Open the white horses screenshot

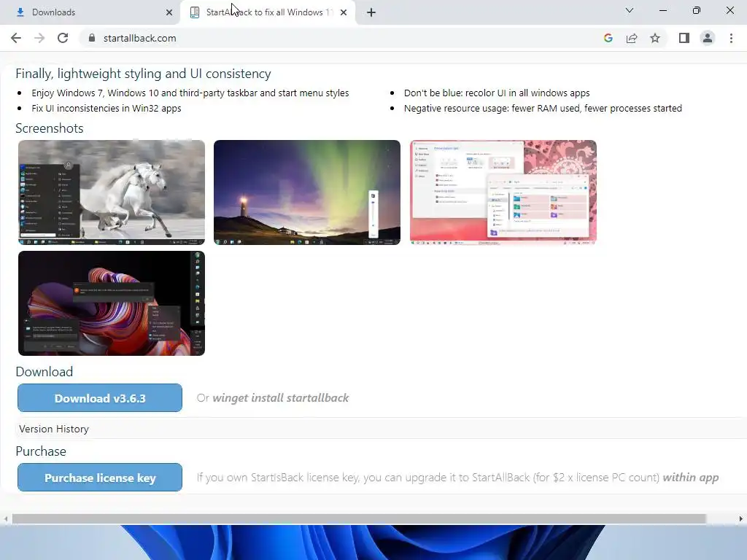click(112, 192)
